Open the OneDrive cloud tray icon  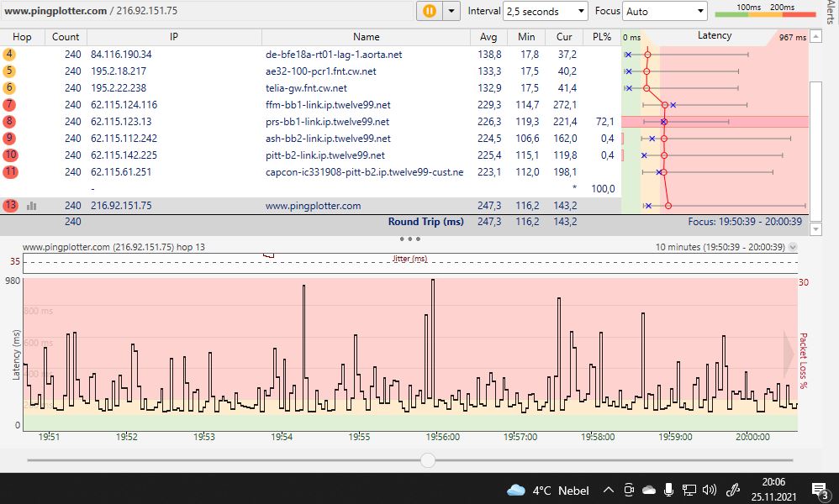[x=648, y=490]
